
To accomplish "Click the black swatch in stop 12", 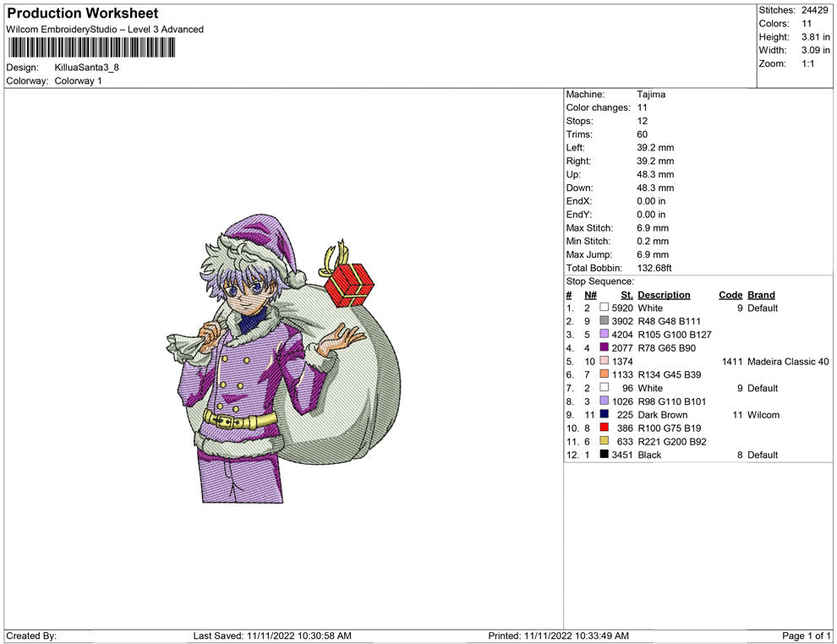I will (604, 454).
